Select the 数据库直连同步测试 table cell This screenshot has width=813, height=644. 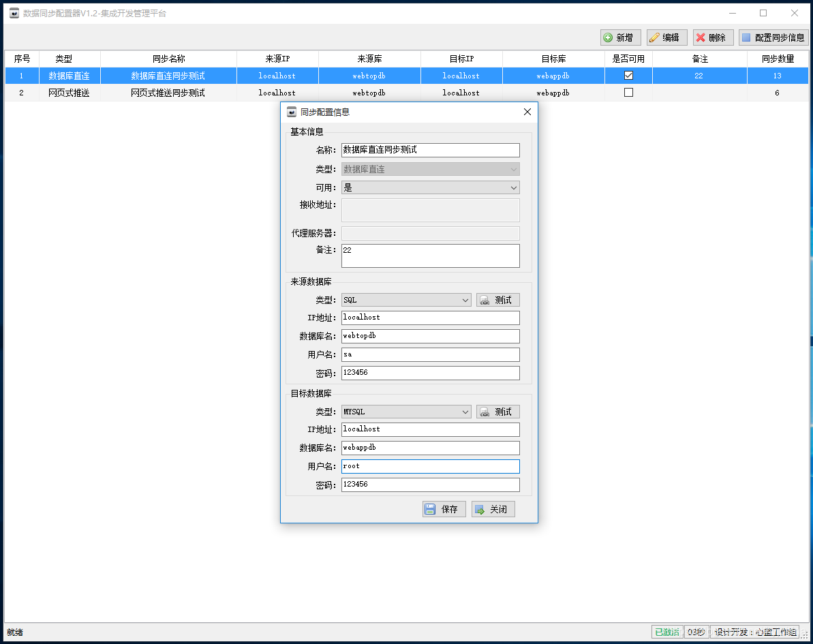pyautogui.click(x=168, y=76)
